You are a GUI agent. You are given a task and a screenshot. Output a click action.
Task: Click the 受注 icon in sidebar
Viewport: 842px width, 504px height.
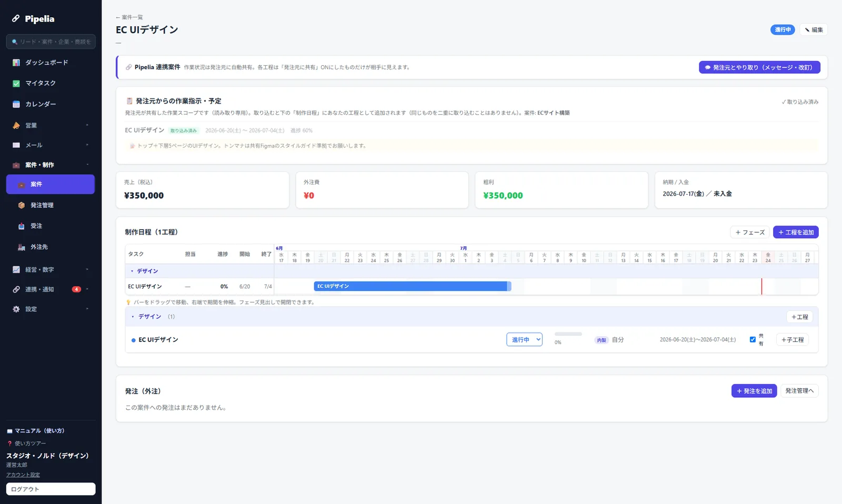click(22, 226)
